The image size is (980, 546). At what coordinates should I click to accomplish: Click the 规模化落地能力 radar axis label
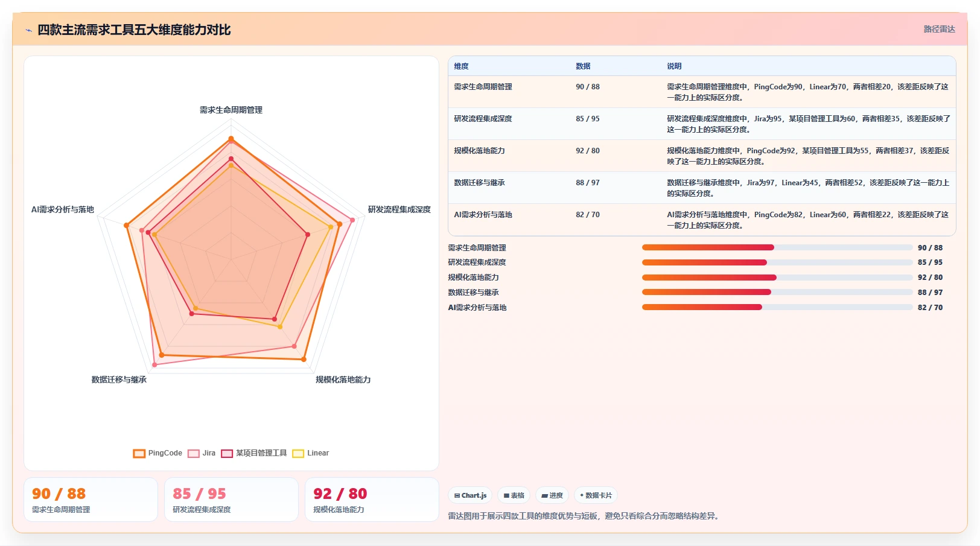click(x=343, y=379)
